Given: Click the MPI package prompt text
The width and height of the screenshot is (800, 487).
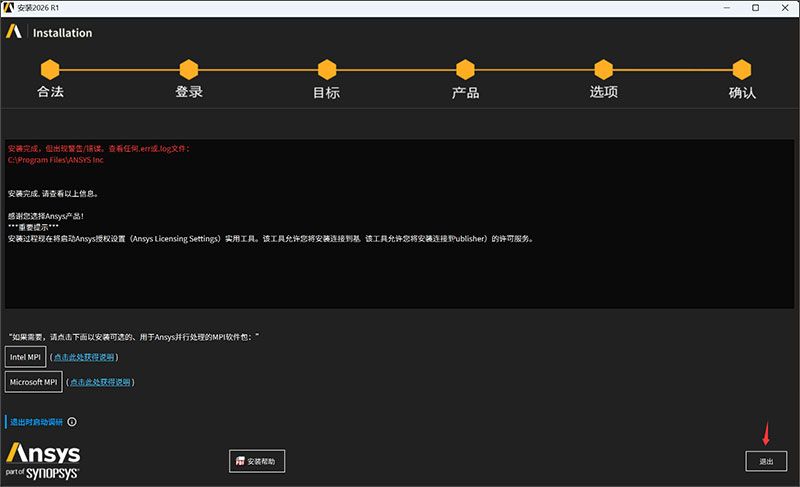Looking at the screenshot, I should point(134,337).
